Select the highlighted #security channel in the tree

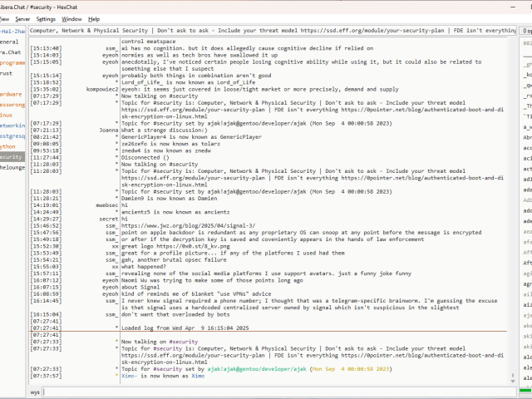coord(12,157)
